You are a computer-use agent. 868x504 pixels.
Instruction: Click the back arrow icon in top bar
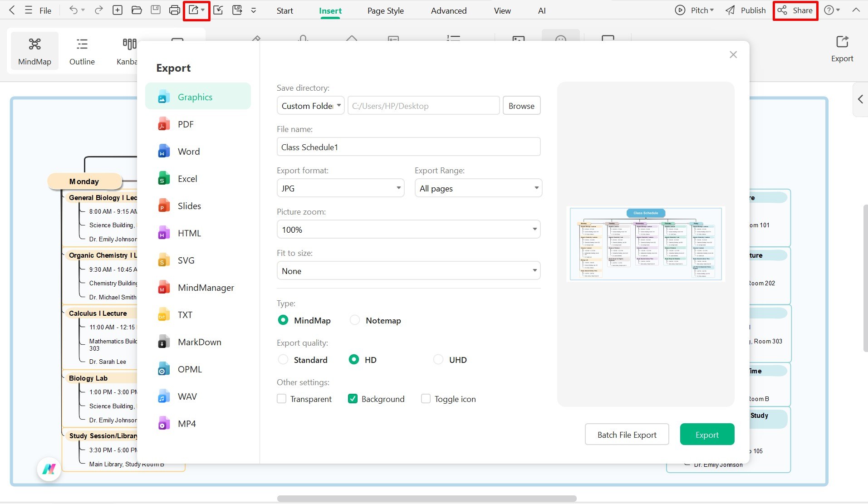tap(12, 10)
